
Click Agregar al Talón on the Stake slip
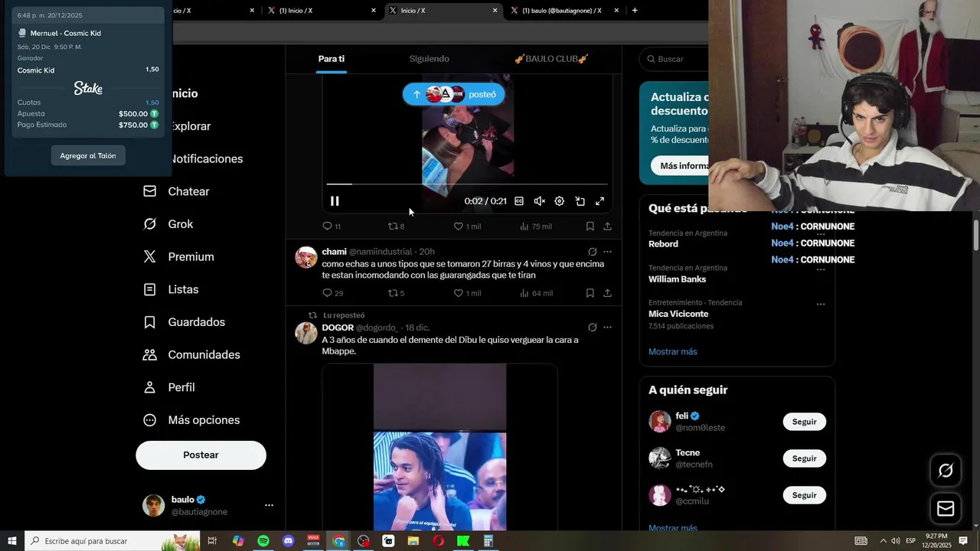(x=88, y=156)
